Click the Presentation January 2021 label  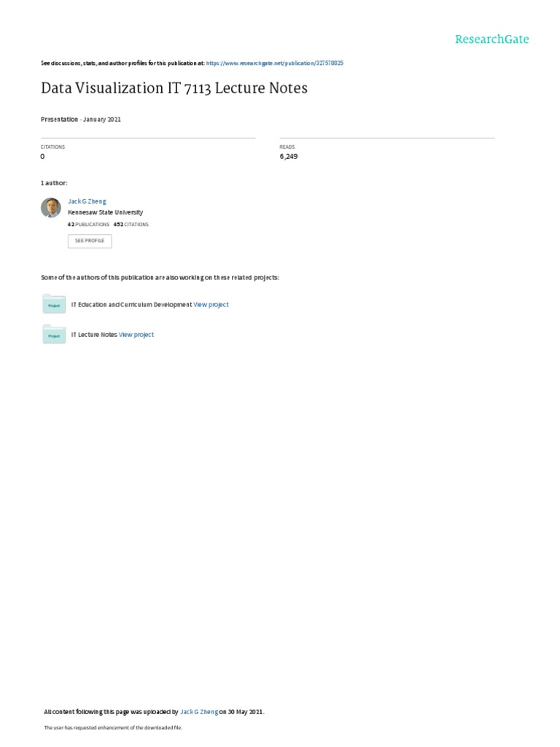coord(81,120)
